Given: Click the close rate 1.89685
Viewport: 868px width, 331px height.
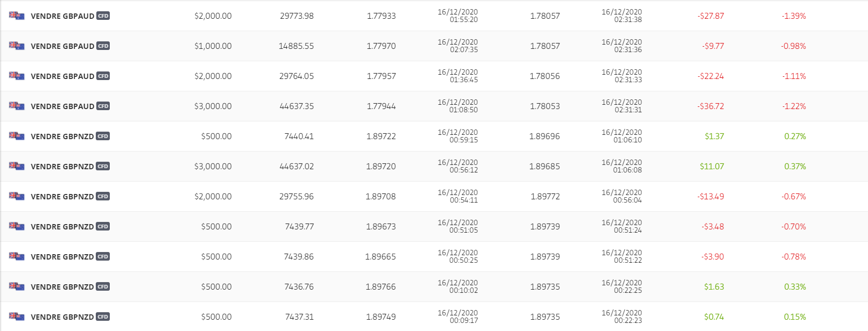Looking at the screenshot, I should point(545,167).
